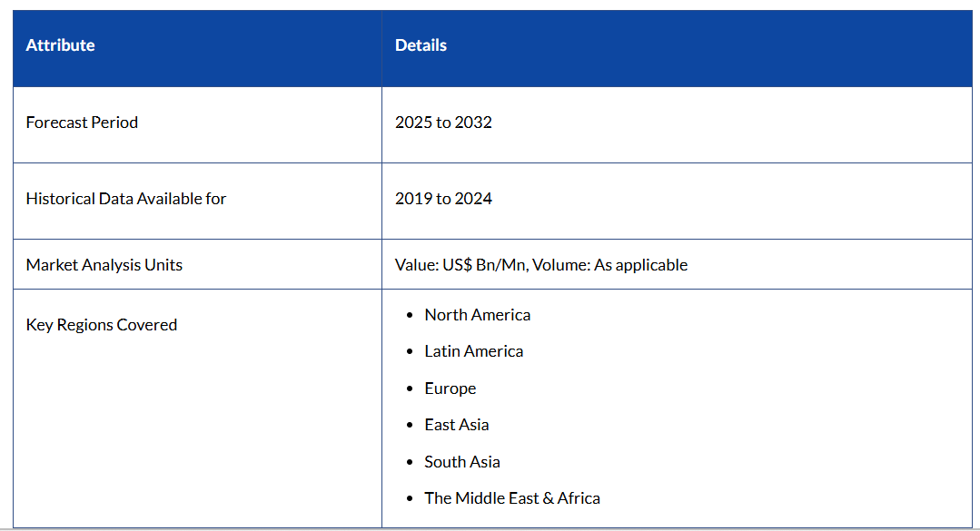Click the Details column header
This screenshot has height=531, width=980.
pos(421,45)
